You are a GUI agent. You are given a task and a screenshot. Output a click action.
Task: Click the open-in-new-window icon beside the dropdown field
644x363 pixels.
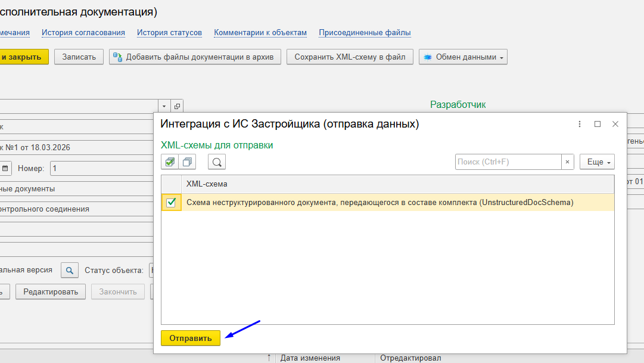177,106
